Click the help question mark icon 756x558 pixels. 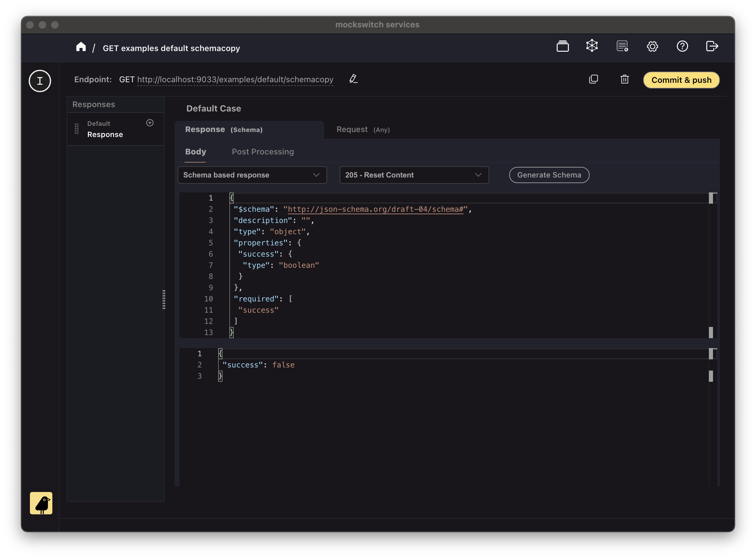[682, 46]
